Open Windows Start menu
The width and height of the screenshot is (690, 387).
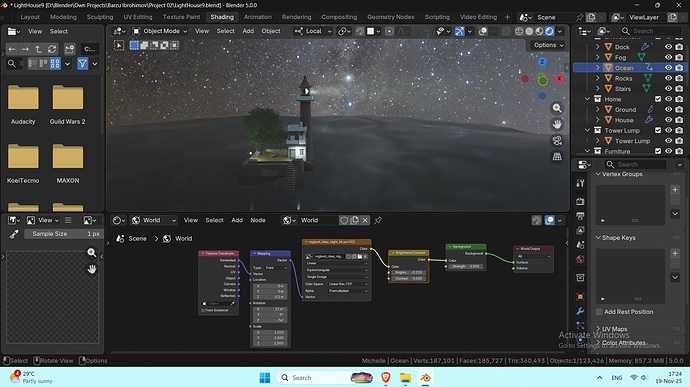point(265,378)
